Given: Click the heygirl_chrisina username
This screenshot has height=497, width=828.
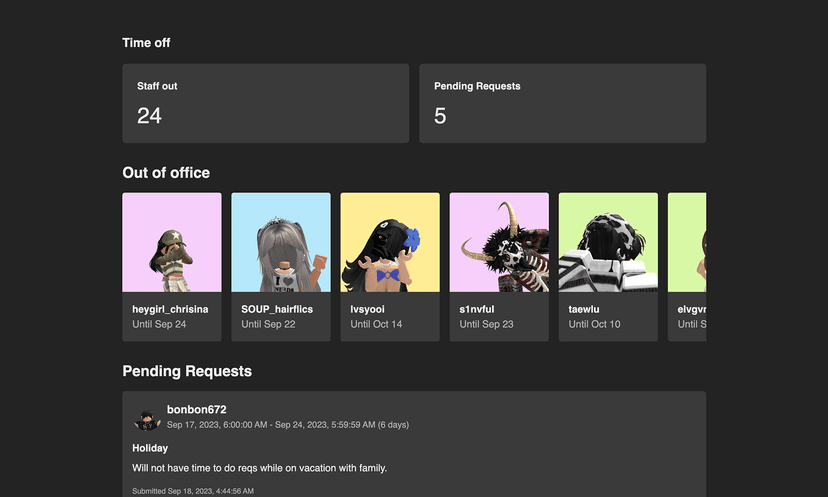Looking at the screenshot, I should click(170, 310).
